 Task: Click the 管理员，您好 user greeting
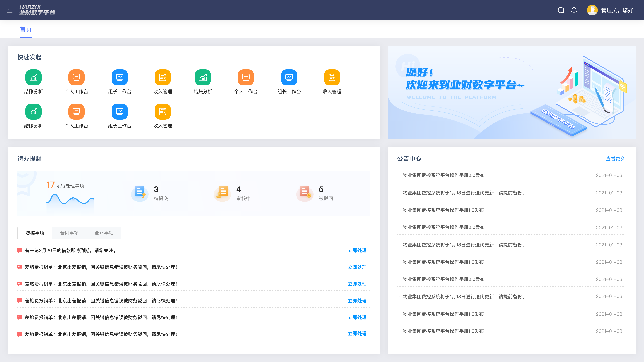(617, 10)
